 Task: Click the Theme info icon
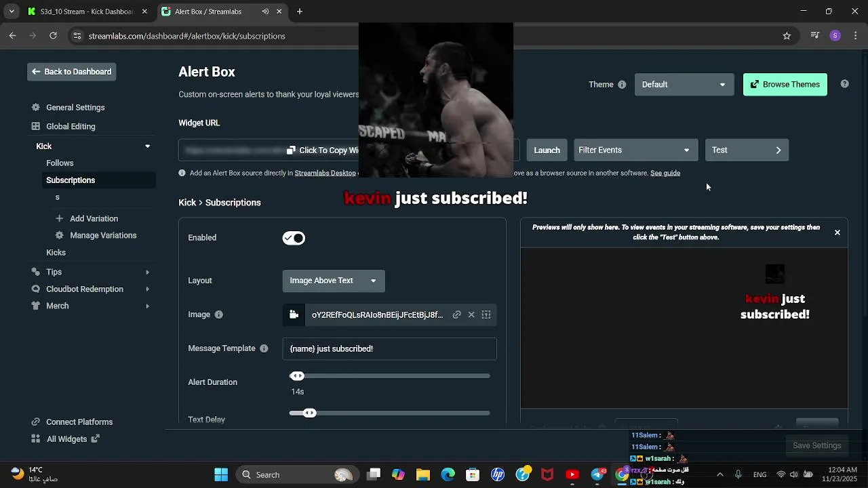pyautogui.click(x=622, y=85)
